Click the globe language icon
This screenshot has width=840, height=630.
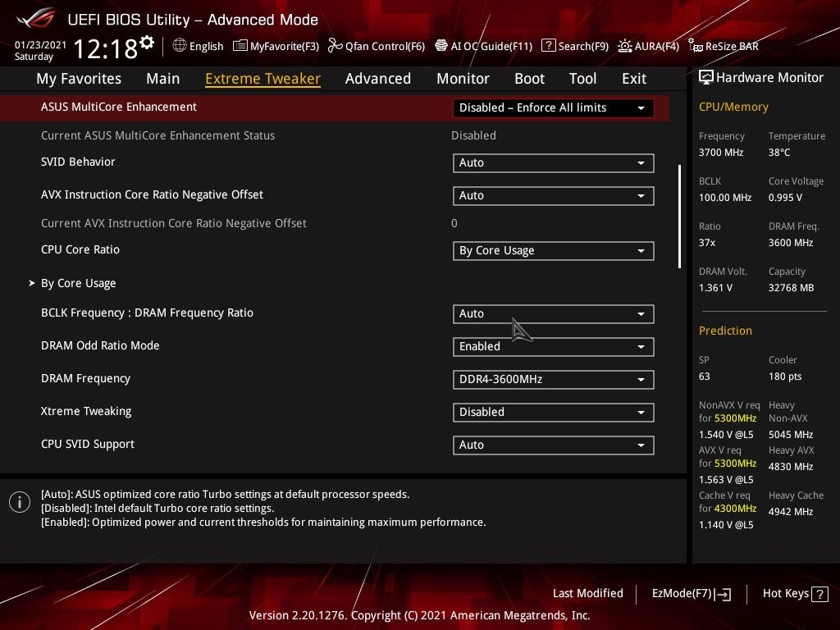[180, 46]
